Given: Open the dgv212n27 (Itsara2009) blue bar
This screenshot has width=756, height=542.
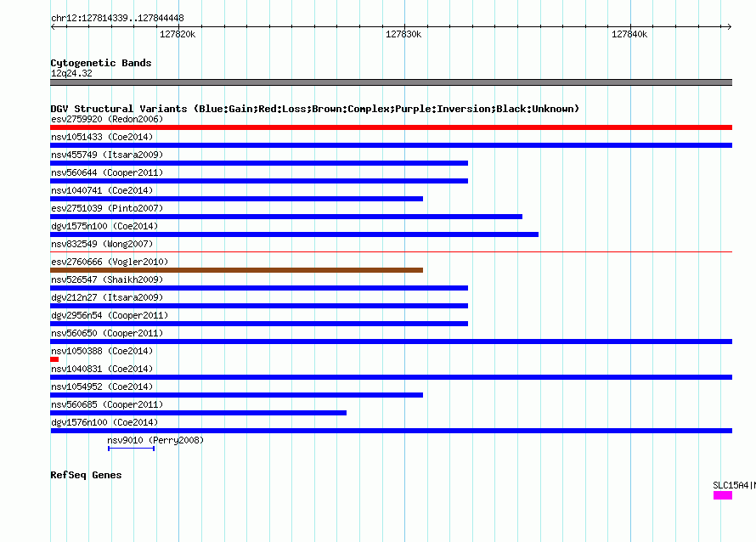Looking at the screenshot, I should click(259, 306).
